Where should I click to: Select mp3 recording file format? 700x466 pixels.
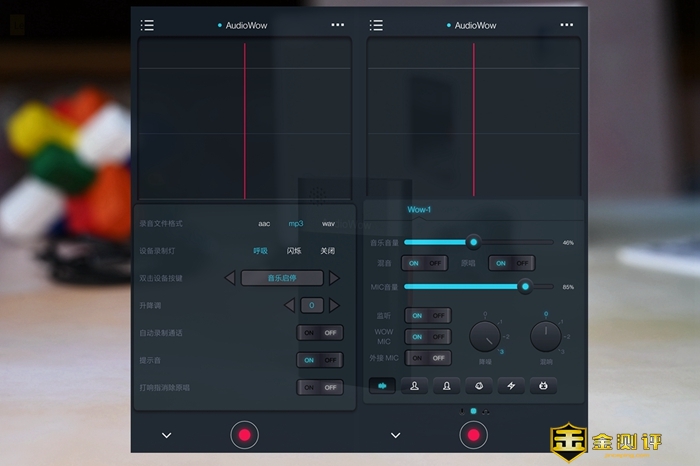pos(296,224)
